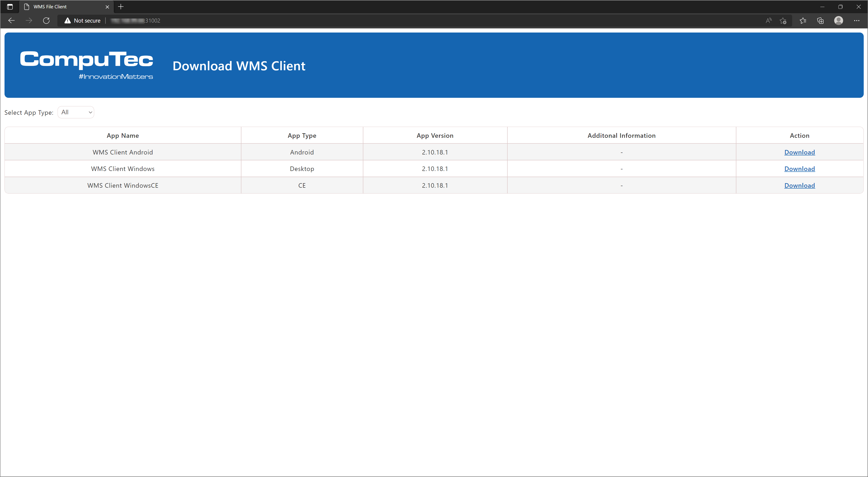
Task: Select the WMS Client WindowsCE name cell
Action: (123, 185)
